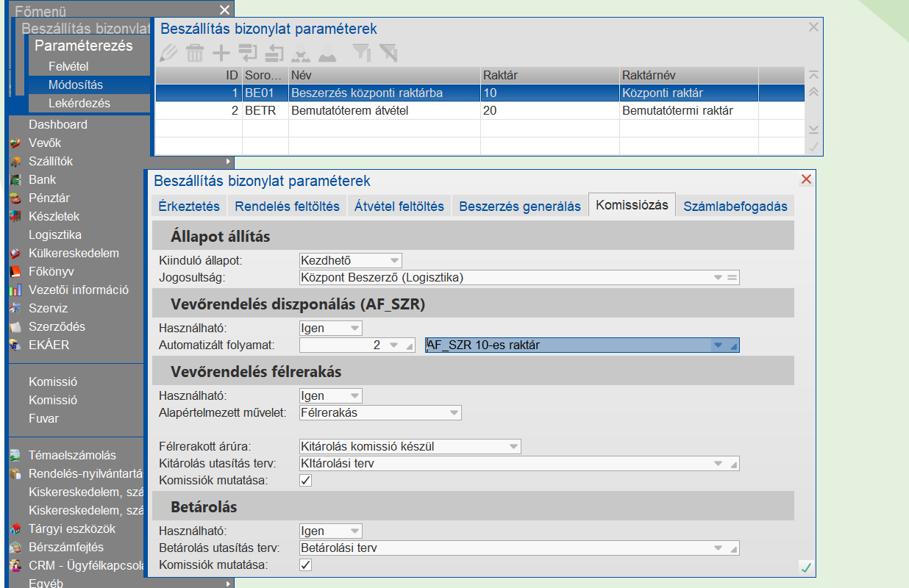Click the equals icon beside Jogosultság field

click(x=732, y=278)
